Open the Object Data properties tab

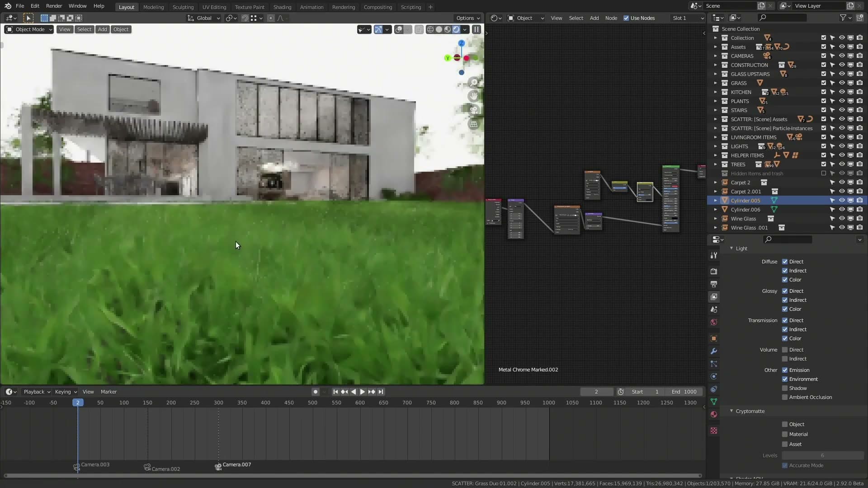pyautogui.click(x=714, y=402)
